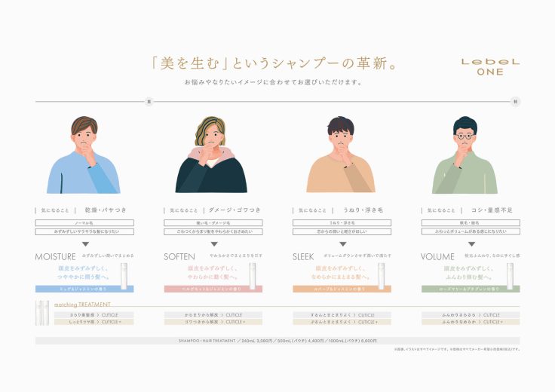Click the left circle marker on the scale line

tap(149, 102)
